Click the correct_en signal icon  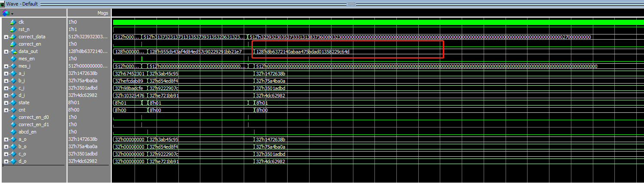13,44
